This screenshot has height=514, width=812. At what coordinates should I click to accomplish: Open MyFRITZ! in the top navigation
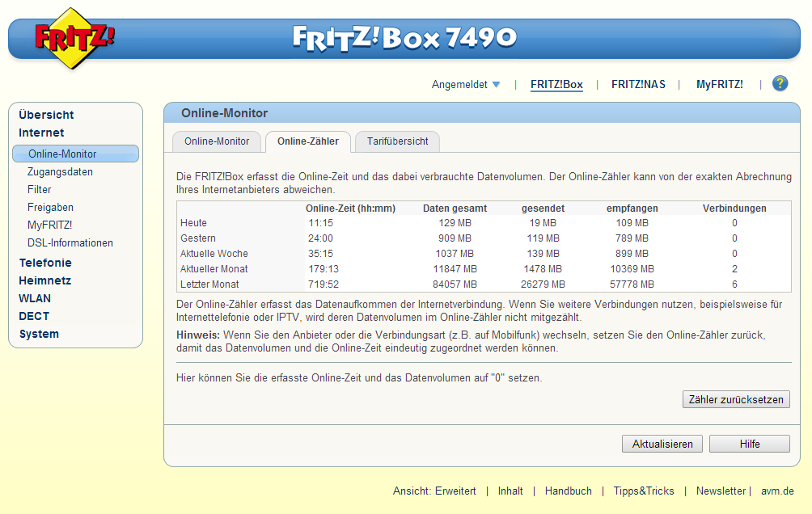720,83
